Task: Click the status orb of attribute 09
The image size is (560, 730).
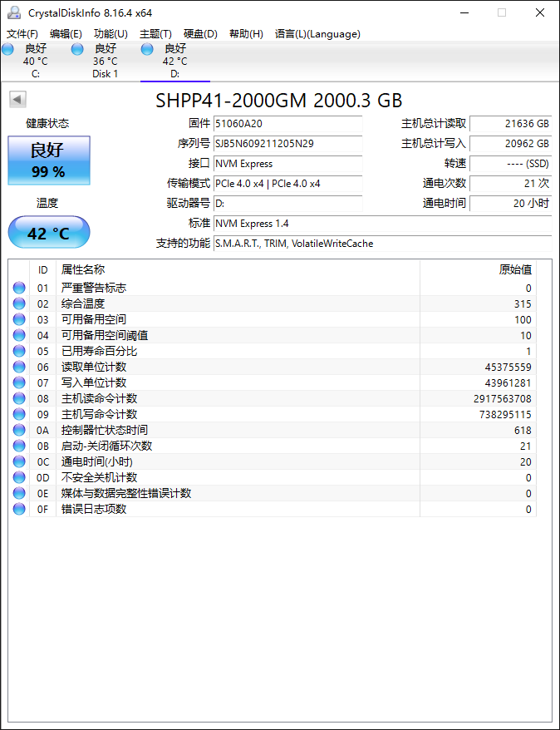Action: pyautogui.click(x=19, y=415)
